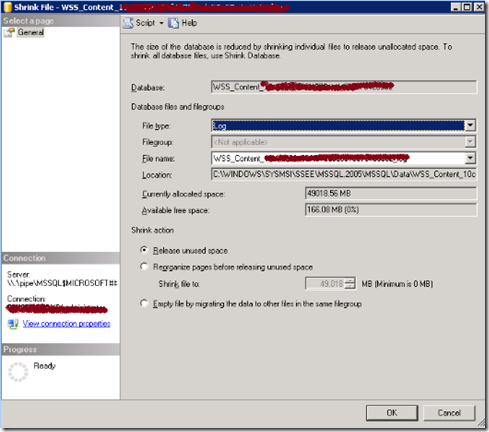
Task: Click the Help text label in toolbar
Action: pos(189,23)
